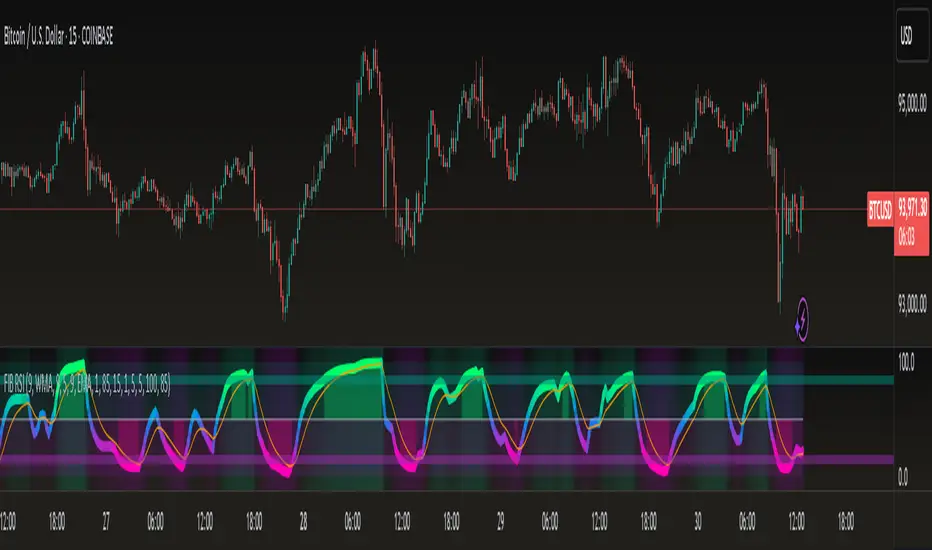The height and width of the screenshot is (550, 932).
Task: Click the 93,000.00 price axis label
Action: [912, 304]
